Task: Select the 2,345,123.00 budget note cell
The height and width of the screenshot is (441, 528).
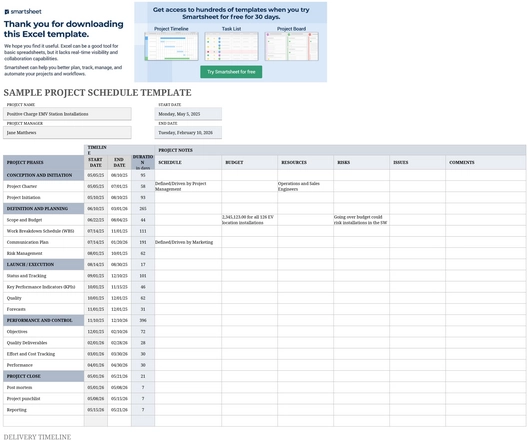Action: (250, 220)
